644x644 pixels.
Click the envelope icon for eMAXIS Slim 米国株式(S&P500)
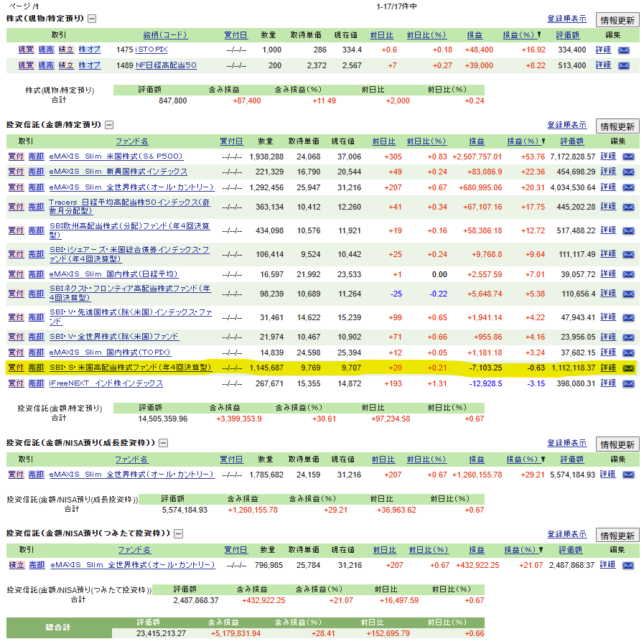628,157
